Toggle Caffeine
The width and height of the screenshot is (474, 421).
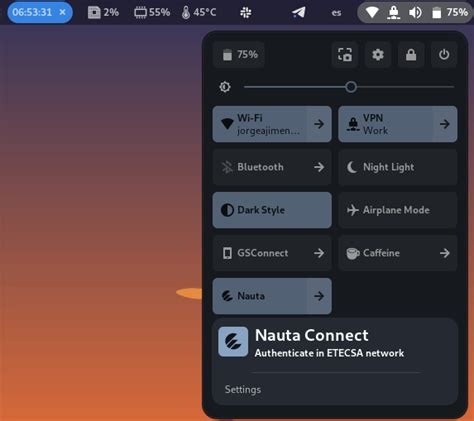pyautogui.click(x=386, y=253)
